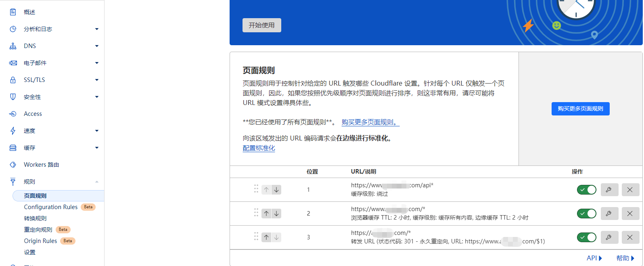Viewport: 644px width, 266px height.
Task: Click the drag handle for rule 2
Action: pos(256,213)
